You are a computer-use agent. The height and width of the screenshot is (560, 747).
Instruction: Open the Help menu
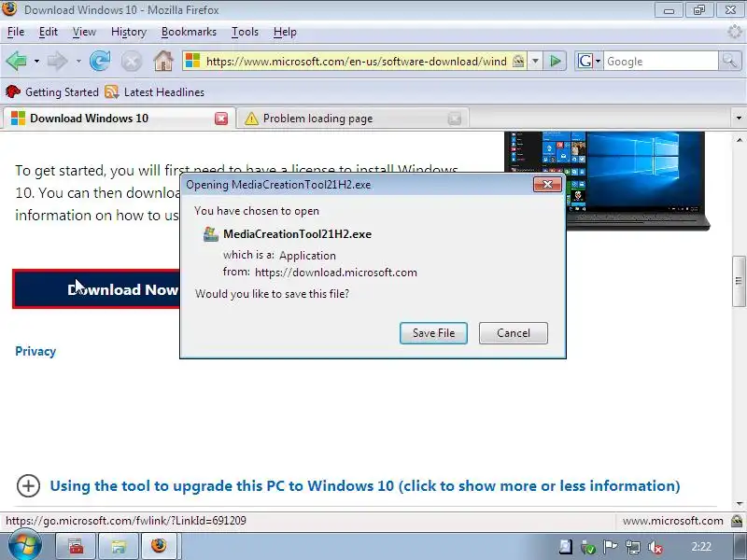coord(285,32)
